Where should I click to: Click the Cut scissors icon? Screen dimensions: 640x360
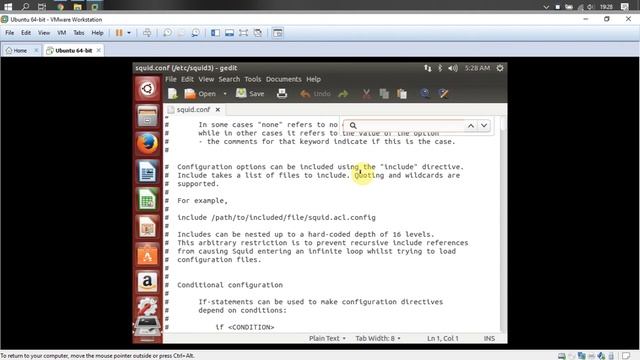pos(367,94)
